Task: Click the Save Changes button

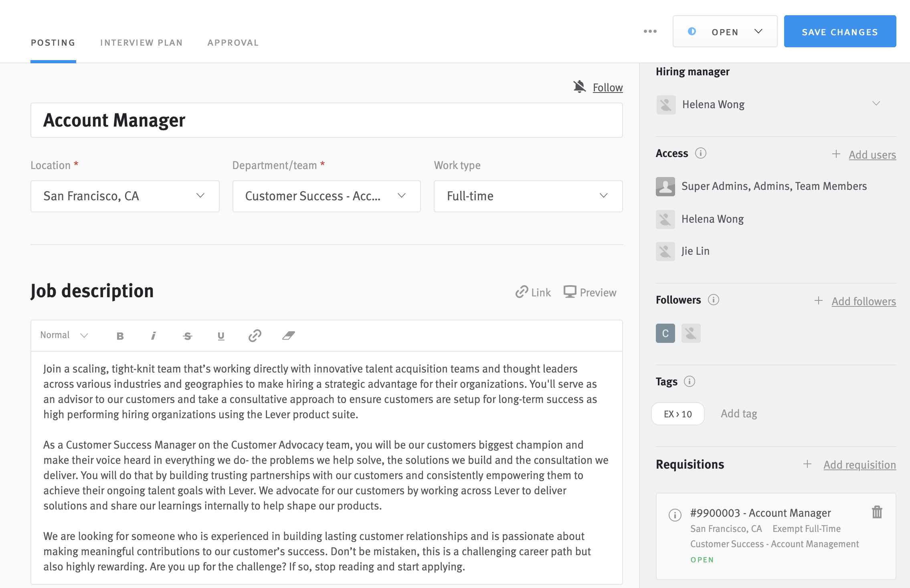Action: pos(840,31)
